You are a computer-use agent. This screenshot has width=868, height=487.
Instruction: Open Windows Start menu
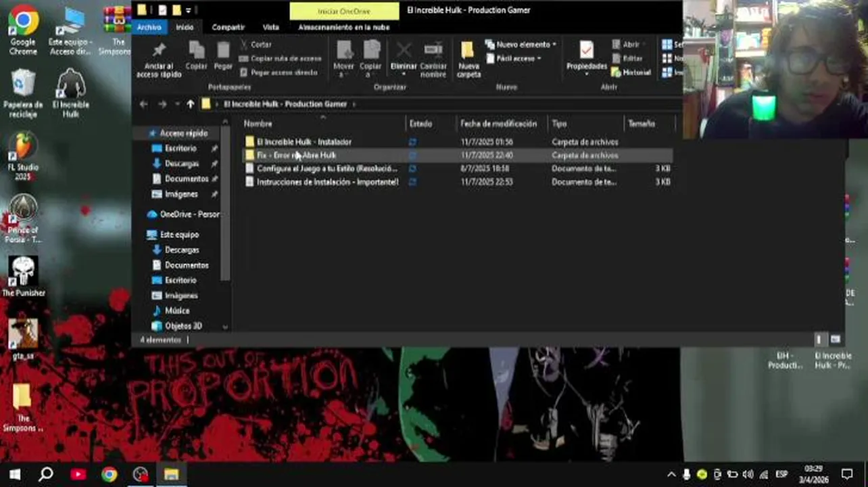pos(14,474)
